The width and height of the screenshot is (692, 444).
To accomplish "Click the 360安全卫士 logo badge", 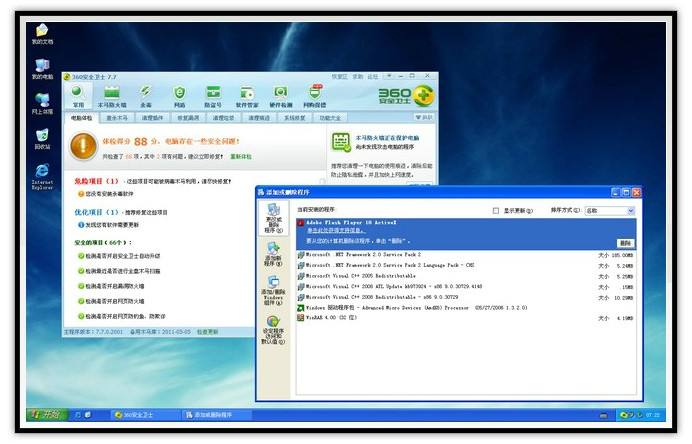I will [x=406, y=96].
